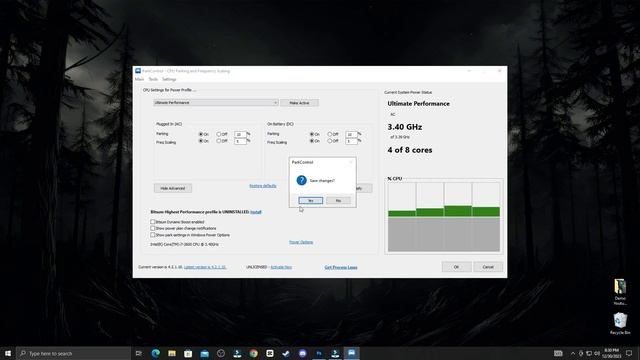This screenshot has height=360, width=640.
Task: Click the ParkControl title bar app icon
Action: (x=138, y=71)
